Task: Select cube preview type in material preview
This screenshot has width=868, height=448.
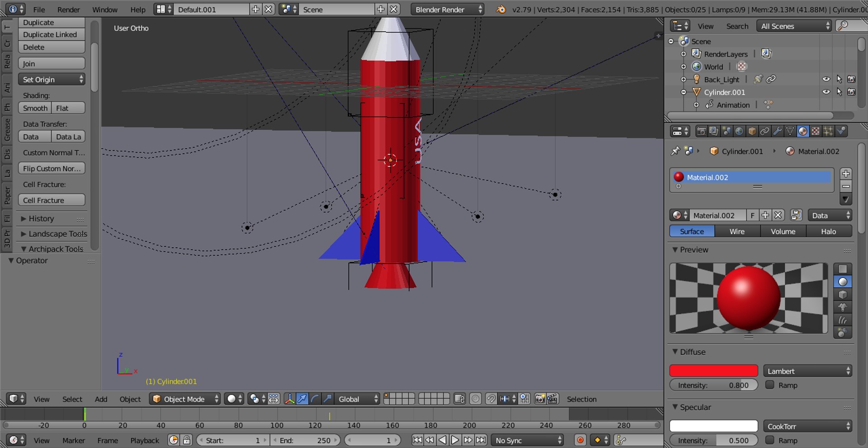Action: 843,295
